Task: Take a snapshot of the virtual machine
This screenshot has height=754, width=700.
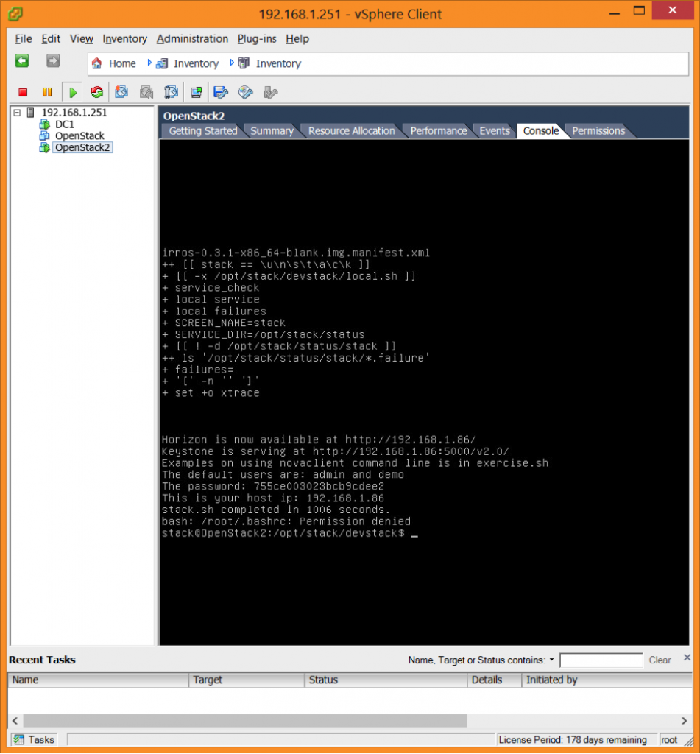Action: point(121,92)
